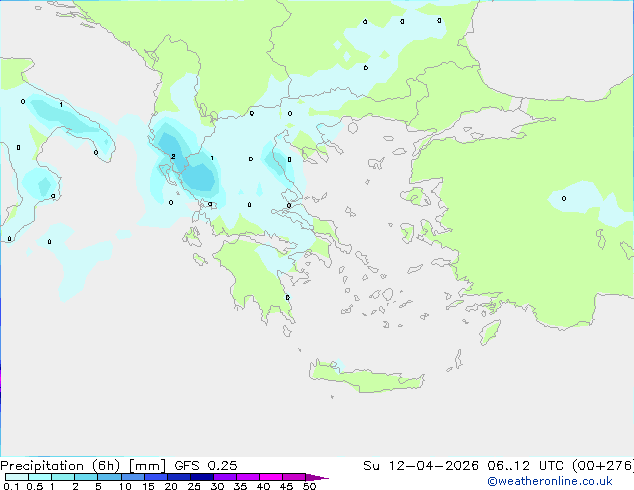634x490 pixels.
Task: Click the over-50 arrow tip of legend
Action: [x=317, y=477]
